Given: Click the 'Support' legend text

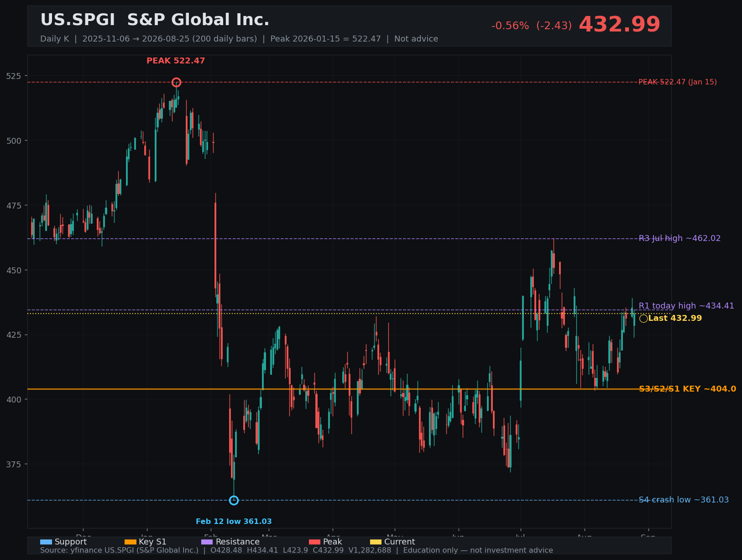Looking at the screenshot, I should 71,542.
